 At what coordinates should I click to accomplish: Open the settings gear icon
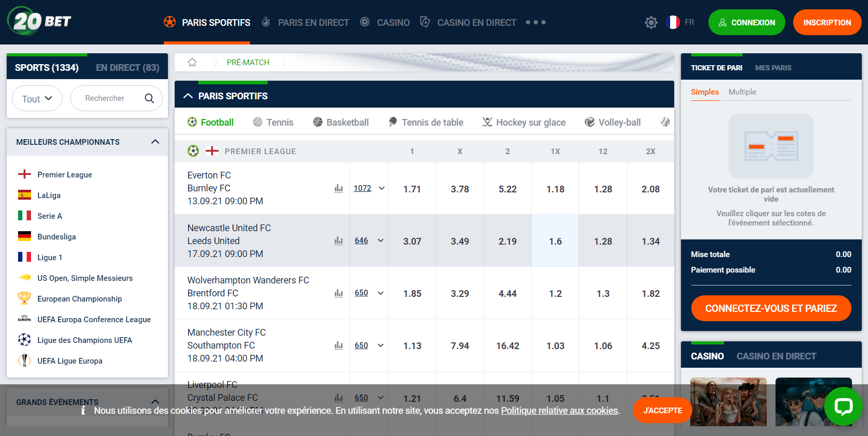(651, 22)
